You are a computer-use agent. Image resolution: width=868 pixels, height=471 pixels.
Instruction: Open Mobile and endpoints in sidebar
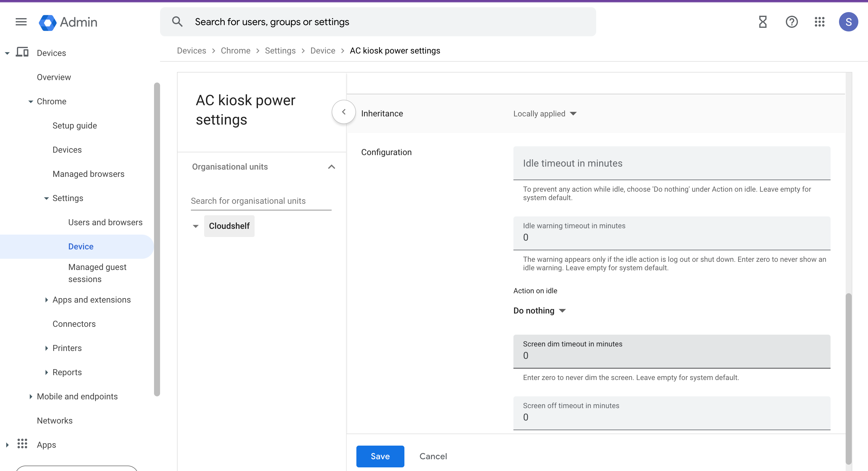77,396
